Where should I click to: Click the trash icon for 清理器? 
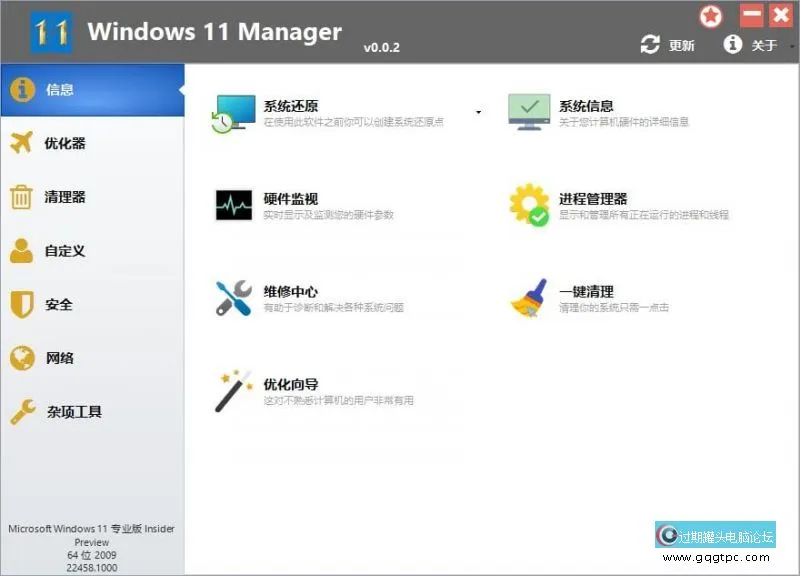(x=20, y=197)
